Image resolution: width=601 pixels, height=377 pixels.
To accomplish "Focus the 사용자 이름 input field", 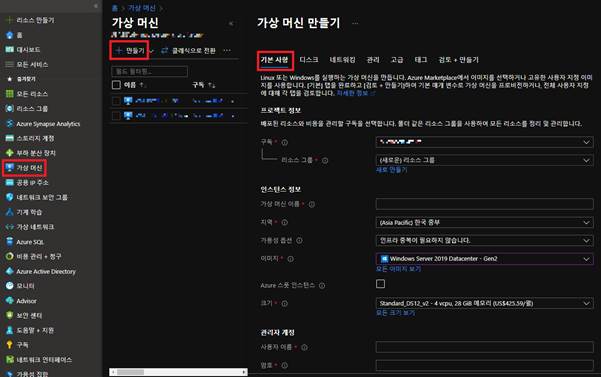I will pyautogui.click(x=484, y=347).
